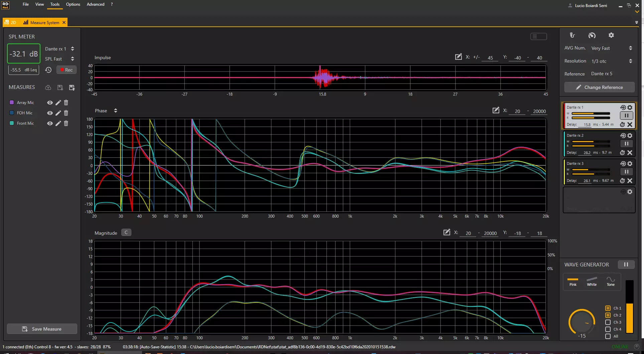Change the Phase graph type selector
The height and width of the screenshot is (354, 644).
tap(115, 111)
